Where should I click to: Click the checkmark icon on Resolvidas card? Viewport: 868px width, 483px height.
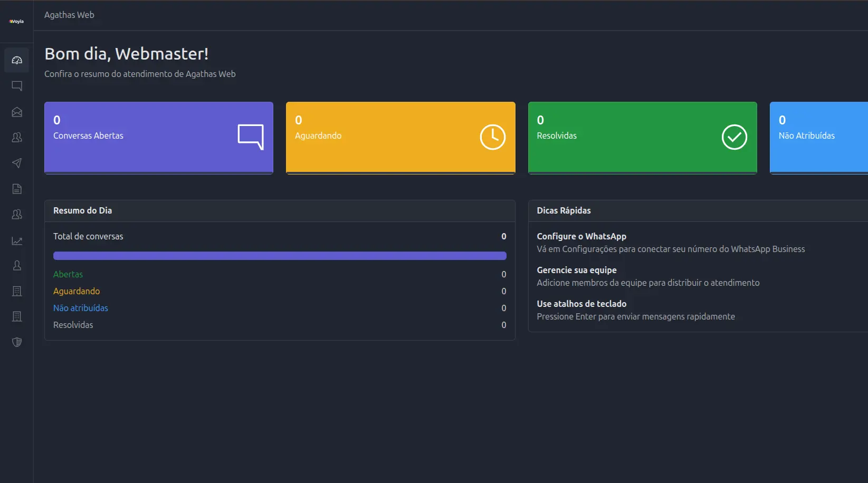click(x=734, y=137)
